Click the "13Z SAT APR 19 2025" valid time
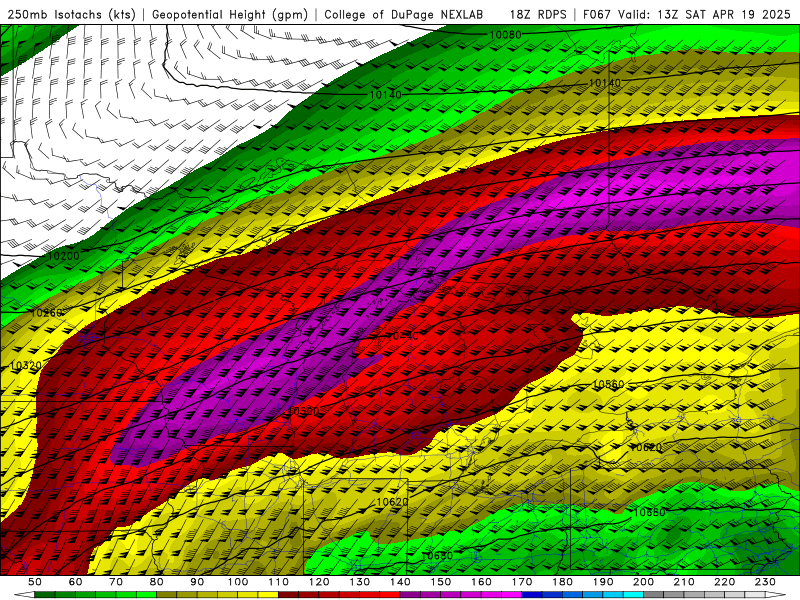This screenshot has height=600, width=800. click(724, 15)
